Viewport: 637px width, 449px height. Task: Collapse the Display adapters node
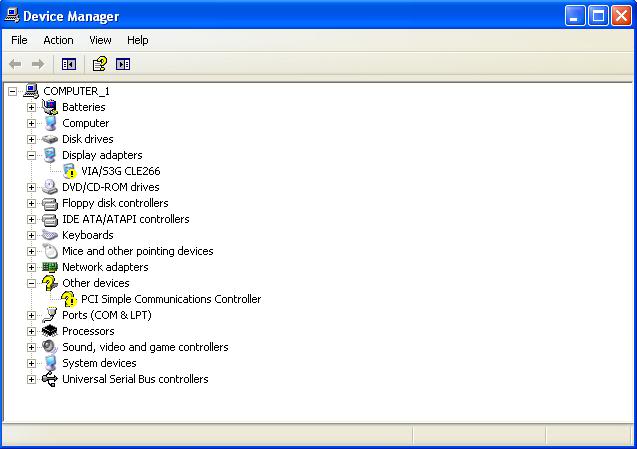(x=31, y=155)
